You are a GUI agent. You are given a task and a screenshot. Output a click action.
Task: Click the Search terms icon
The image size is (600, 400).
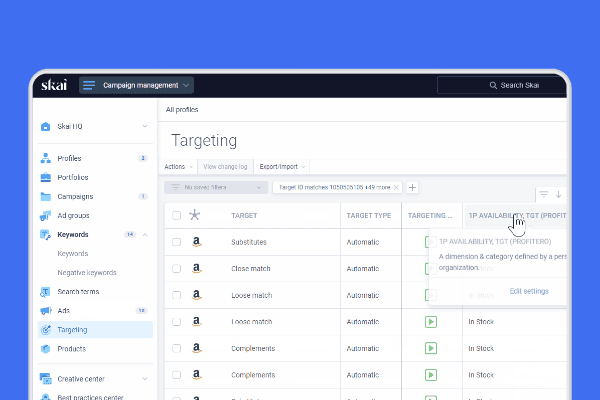(45, 292)
